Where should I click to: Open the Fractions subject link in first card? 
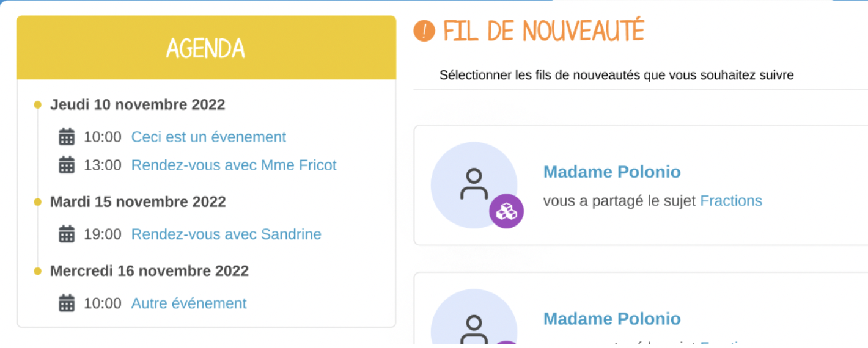point(731,200)
